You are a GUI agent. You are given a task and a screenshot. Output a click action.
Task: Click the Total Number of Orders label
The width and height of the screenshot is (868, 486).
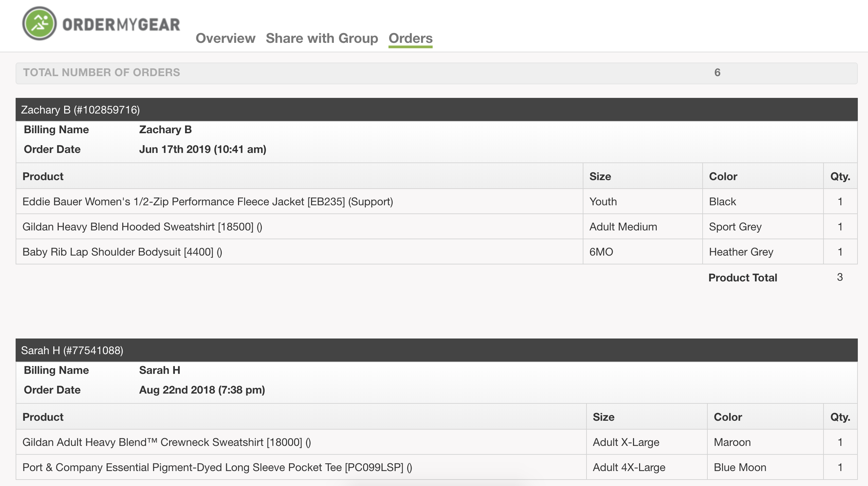coord(102,72)
